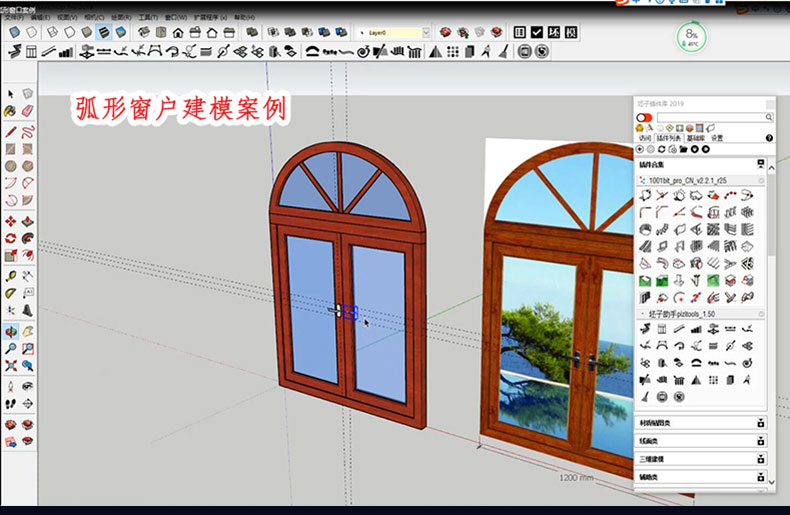The image size is (790, 515).
Task: Click the 设置 tab in plugin panel
Action: 716,138
